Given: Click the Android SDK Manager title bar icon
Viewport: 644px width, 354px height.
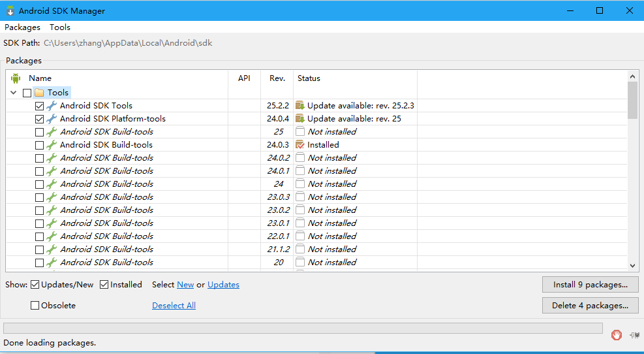Looking at the screenshot, I should 10,11.
